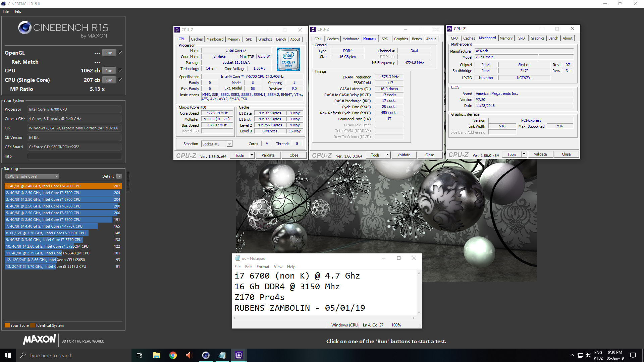Select ranking row 12 Xeon CPU X5650
Viewport: 644px width, 362px height.
point(63,260)
